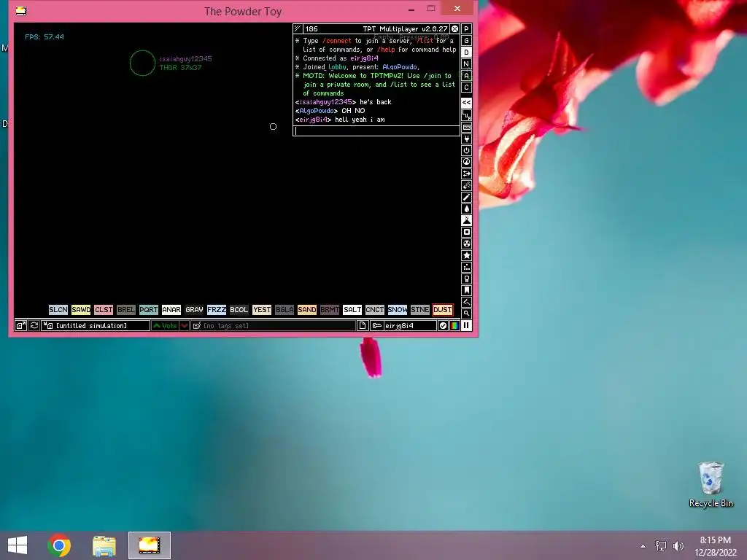The height and width of the screenshot is (560, 747).
Task: Toggle the P quick option
Action: pos(466,29)
